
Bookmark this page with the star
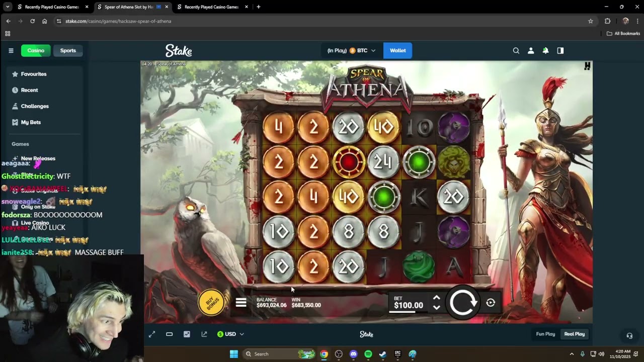coord(591,21)
